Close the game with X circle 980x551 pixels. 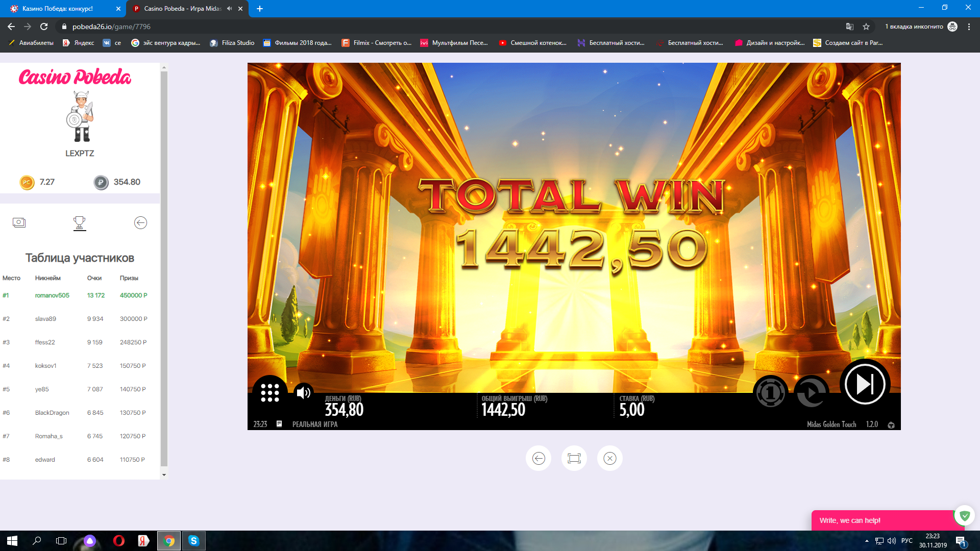609,458
